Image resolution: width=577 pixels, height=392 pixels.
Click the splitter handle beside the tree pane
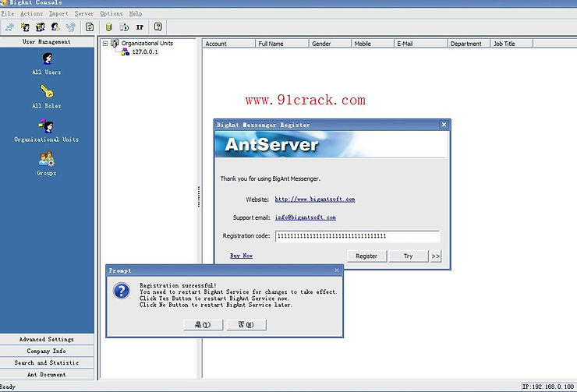pos(199,196)
